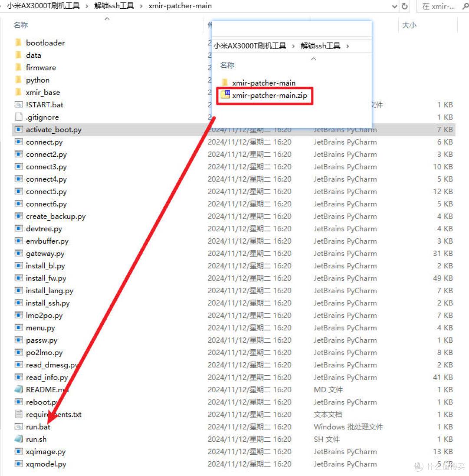Click SH 文件 type of run.sh
The width and height of the screenshot is (469, 476).
(x=327, y=439)
